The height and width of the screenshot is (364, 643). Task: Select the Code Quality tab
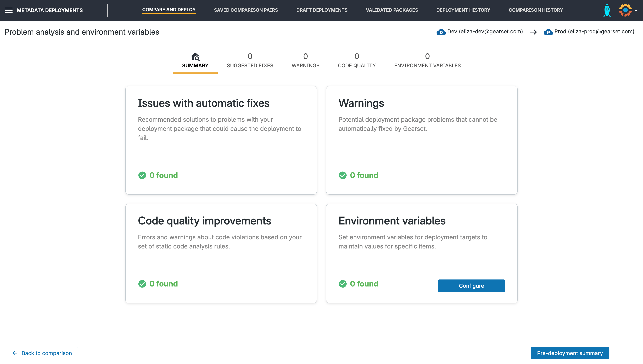[357, 61]
